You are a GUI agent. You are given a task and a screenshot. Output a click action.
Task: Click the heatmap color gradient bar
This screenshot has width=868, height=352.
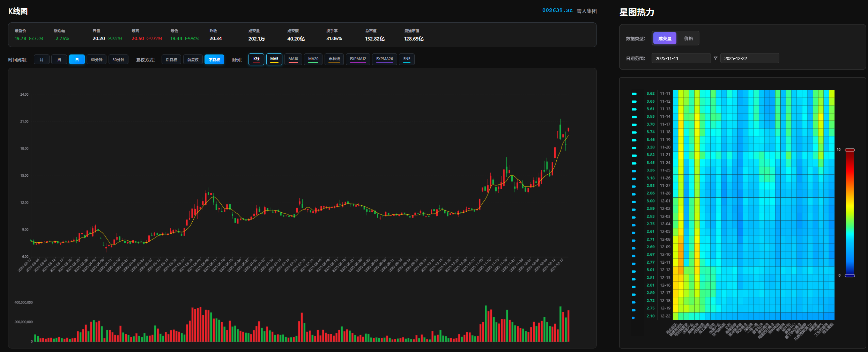pyautogui.click(x=850, y=213)
